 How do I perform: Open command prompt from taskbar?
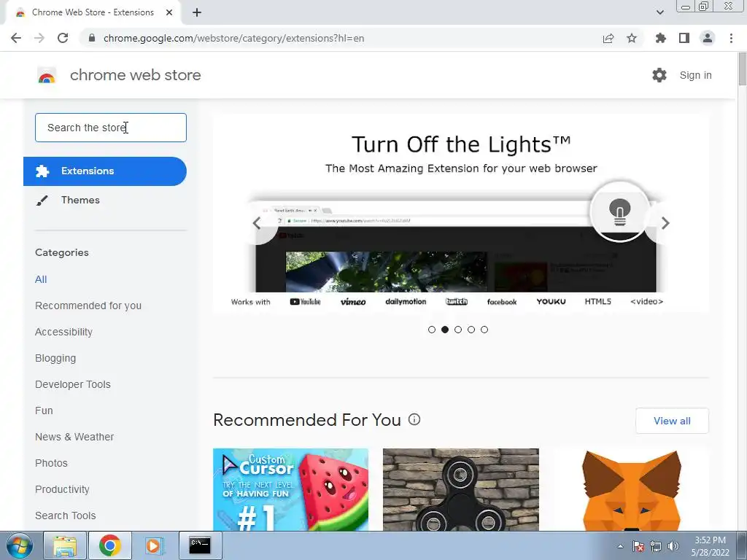[200, 545]
